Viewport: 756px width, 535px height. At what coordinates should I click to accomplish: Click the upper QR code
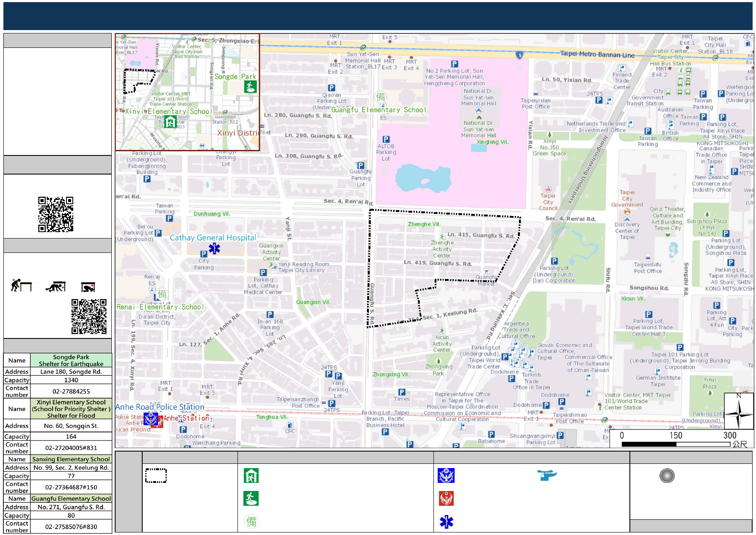(56, 214)
